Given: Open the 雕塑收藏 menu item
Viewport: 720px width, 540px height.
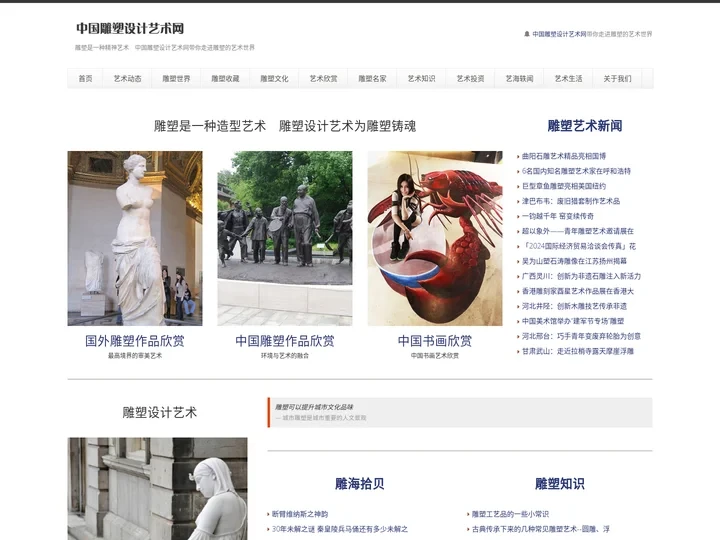Looking at the screenshot, I should (225, 79).
